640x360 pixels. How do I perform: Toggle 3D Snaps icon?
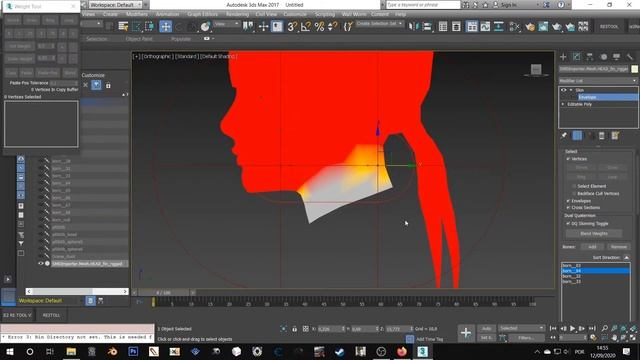click(292, 27)
